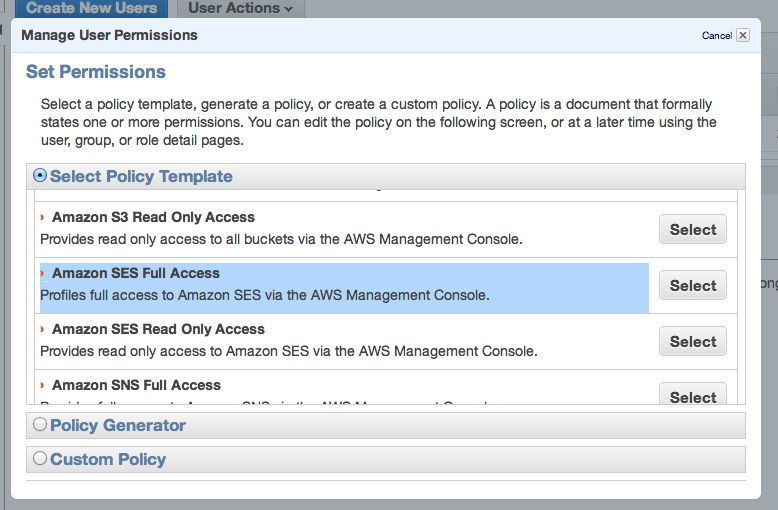Click the Amazon SES Read Only Access title
The height and width of the screenshot is (510, 778).
pyautogui.click(x=158, y=329)
